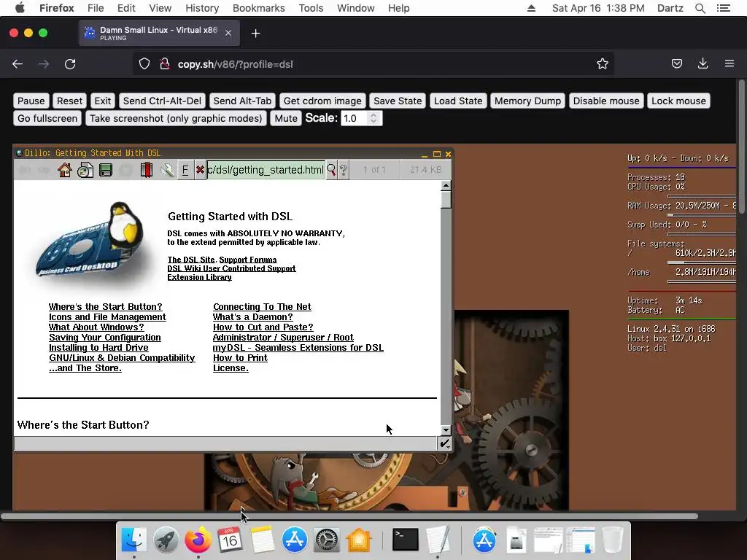Click the Scale value field

tap(355, 118)
